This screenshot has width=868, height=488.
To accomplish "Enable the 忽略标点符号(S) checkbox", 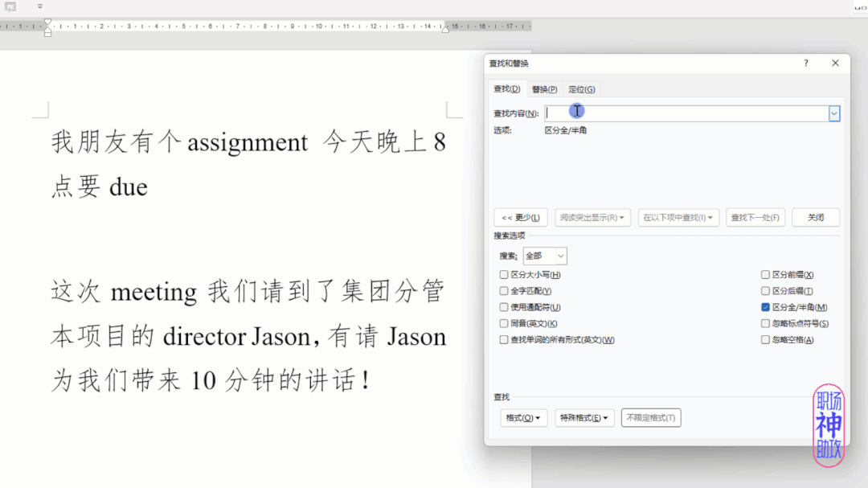I will coord(765,323).
